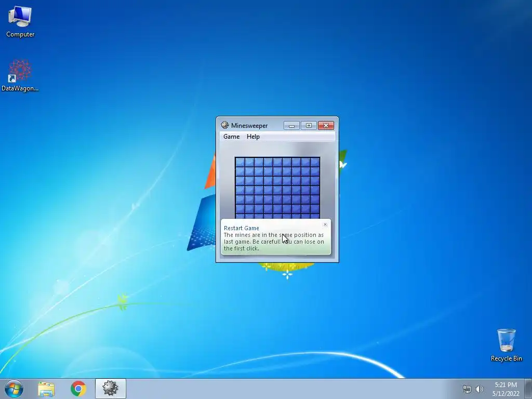This screenshot has width=532, height=399.
Task: Uncover the top-left tile of the minefield
Action: point(240,162)
